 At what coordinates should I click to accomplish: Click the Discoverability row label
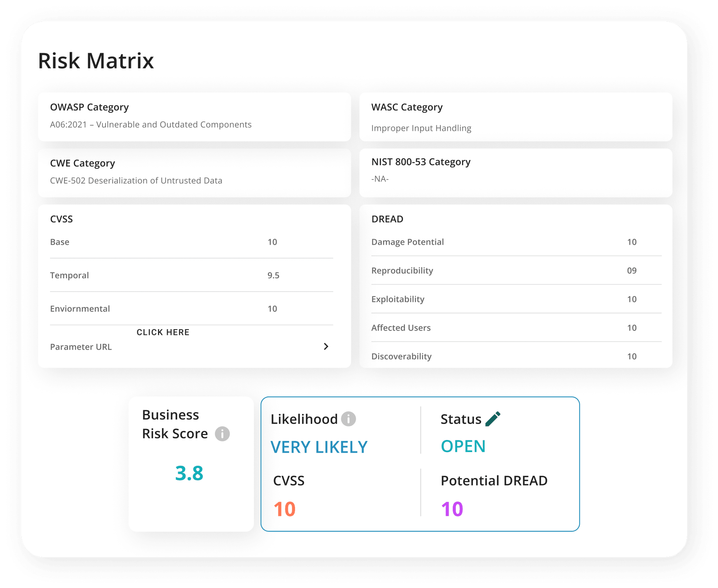(x=401, y=356)
